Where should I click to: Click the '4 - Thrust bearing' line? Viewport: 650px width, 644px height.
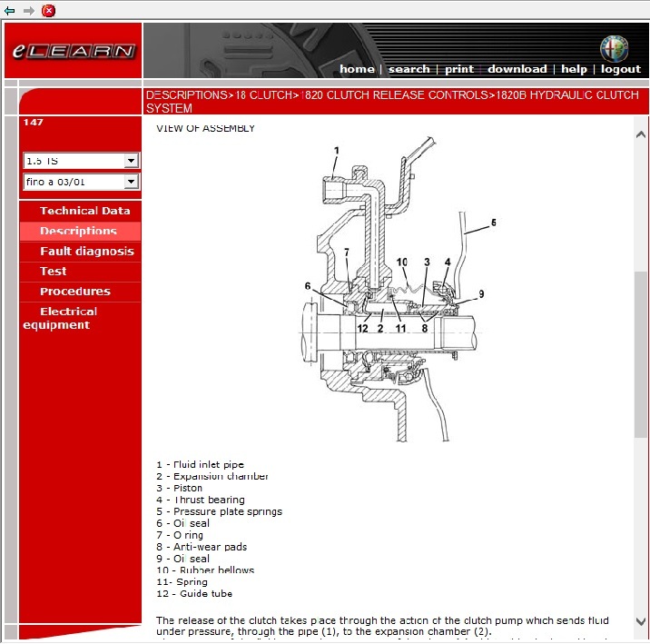[201, 500]
